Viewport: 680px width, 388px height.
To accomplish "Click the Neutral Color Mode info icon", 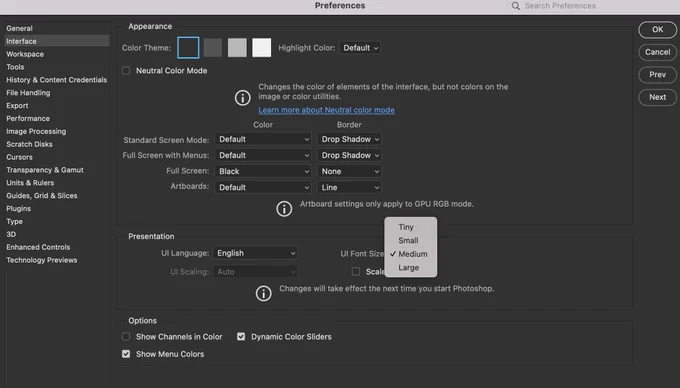I will coord(242,98).
